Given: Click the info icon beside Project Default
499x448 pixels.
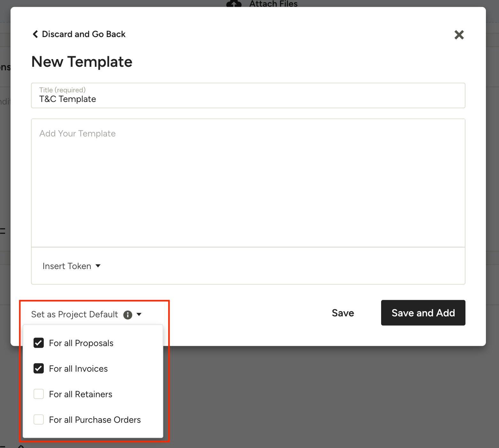Looking at the screenshot, I should coord(128,315).
